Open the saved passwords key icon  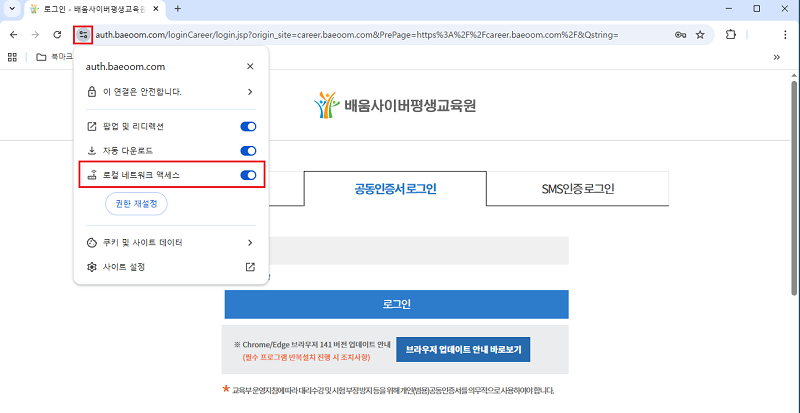(679, 34)
